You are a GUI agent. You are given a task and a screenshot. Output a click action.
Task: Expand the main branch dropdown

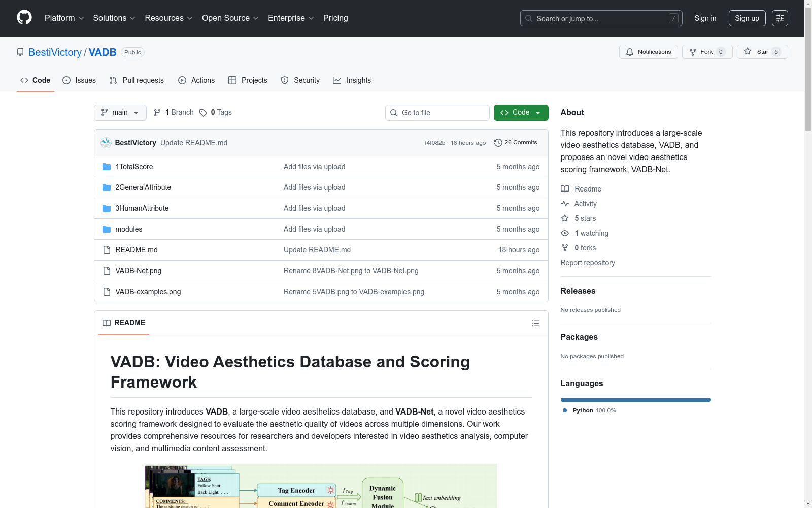coord(120,113)
